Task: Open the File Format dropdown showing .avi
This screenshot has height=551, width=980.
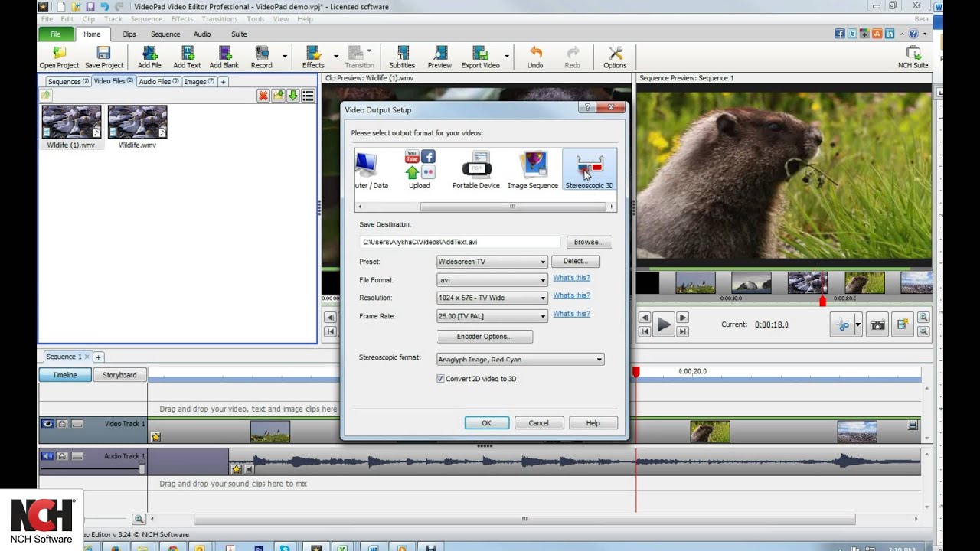Action: point(492,280)
